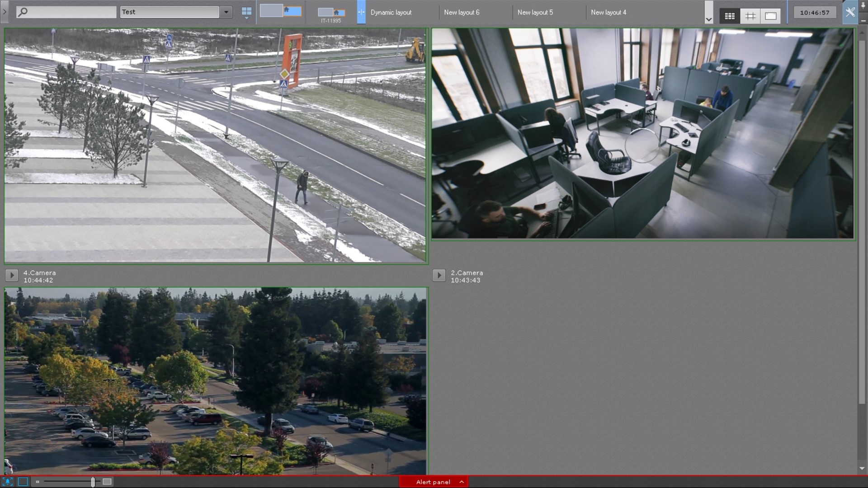Toggle the single window view mode
This screenshot has height=488, width=868.
pos(770,16)
